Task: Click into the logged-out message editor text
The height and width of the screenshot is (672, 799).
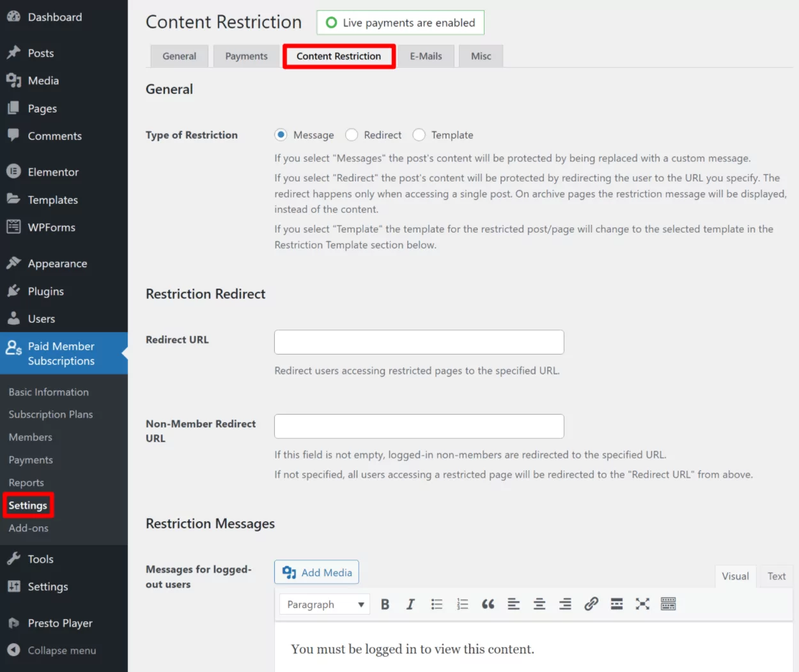Action: [x=412, y=649]
